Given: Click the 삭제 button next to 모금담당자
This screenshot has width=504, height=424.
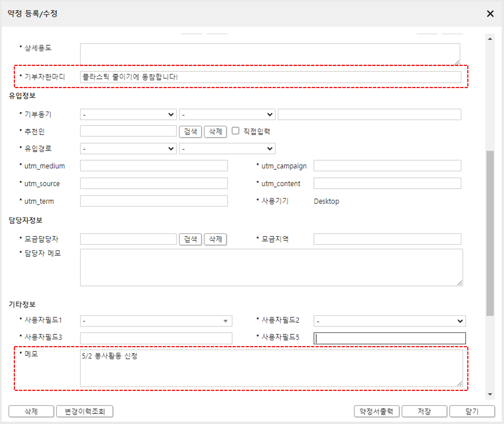Looking at the screenshot, I should pyautogui.click(x=215, y=239).
